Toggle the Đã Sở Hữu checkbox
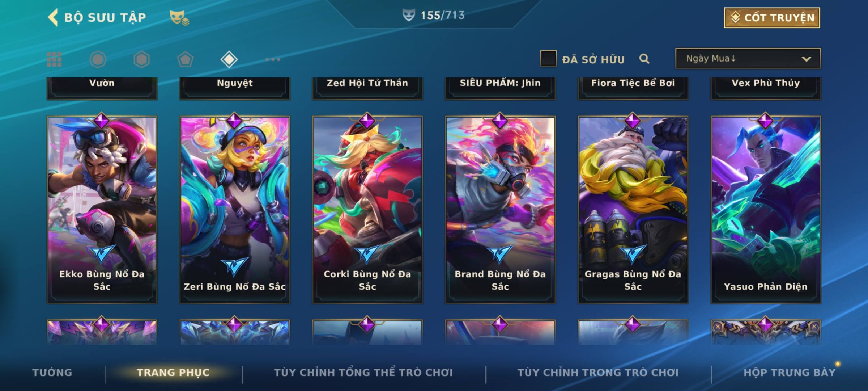Image resolution: width=868 pixels, height=391 pixels. (548, 59)
